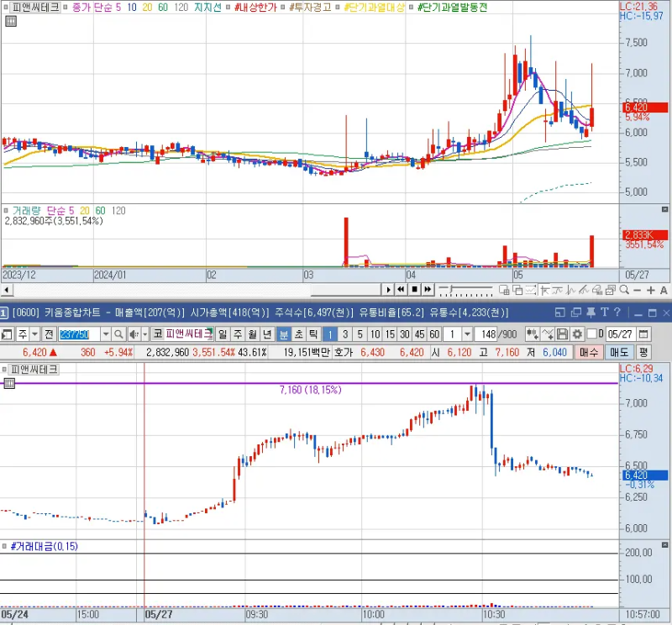
Task: Select the '분' minute period tab
Action: pyautogui.click(x=284, y=334)
